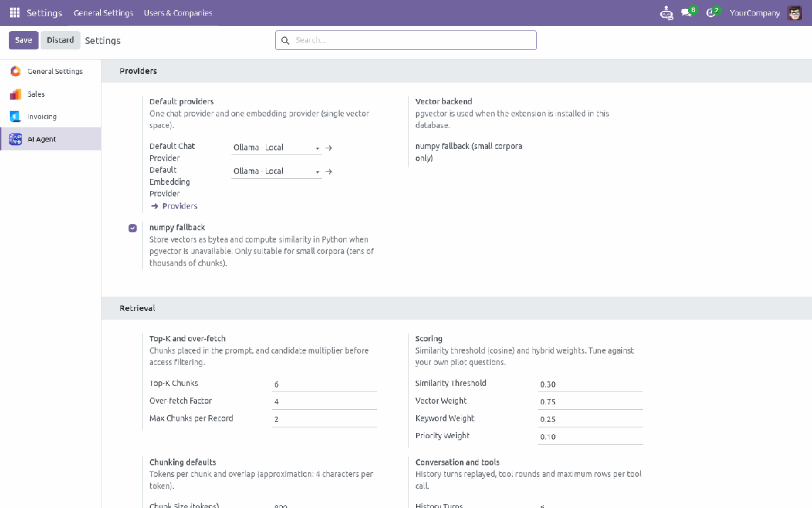
Task: Edit the Priority Weight field
Action: (590, 437)
